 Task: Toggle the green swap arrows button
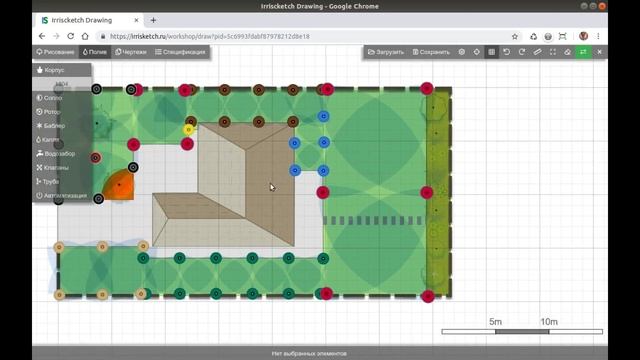pos(583,52)
